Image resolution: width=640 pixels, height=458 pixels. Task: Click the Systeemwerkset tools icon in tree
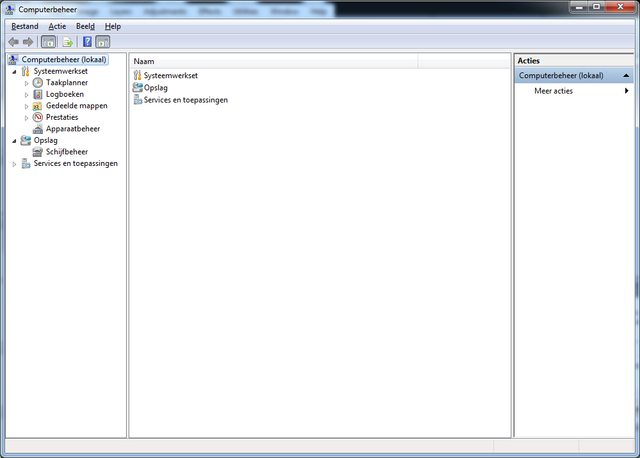(x=25, y=71)
